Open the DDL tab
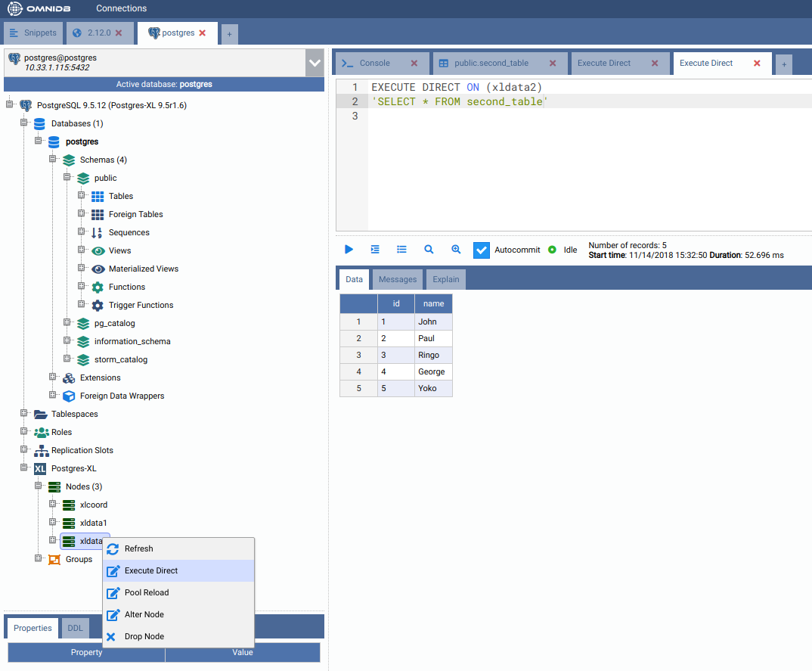The width and height of the screenshot is (812, 671). (x=76, y=628)
